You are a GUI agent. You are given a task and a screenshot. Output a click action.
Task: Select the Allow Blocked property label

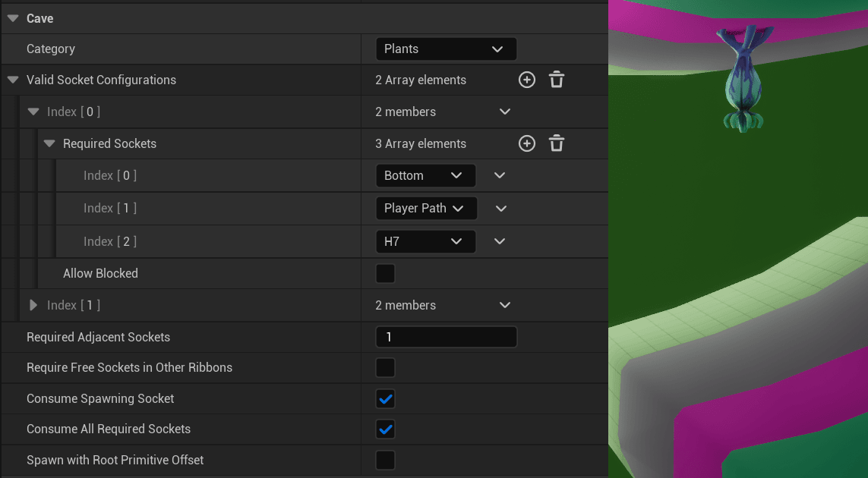pos(100,273)
